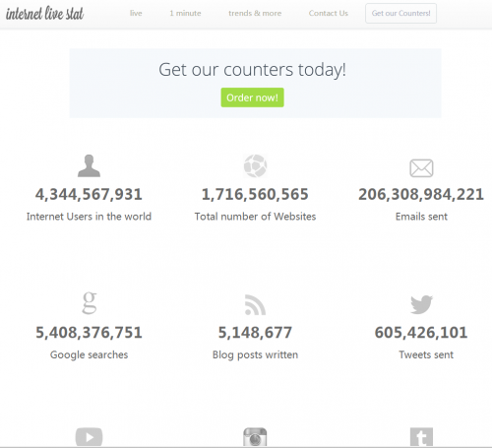Go to Contact Us page

click(x=329, y=13)
